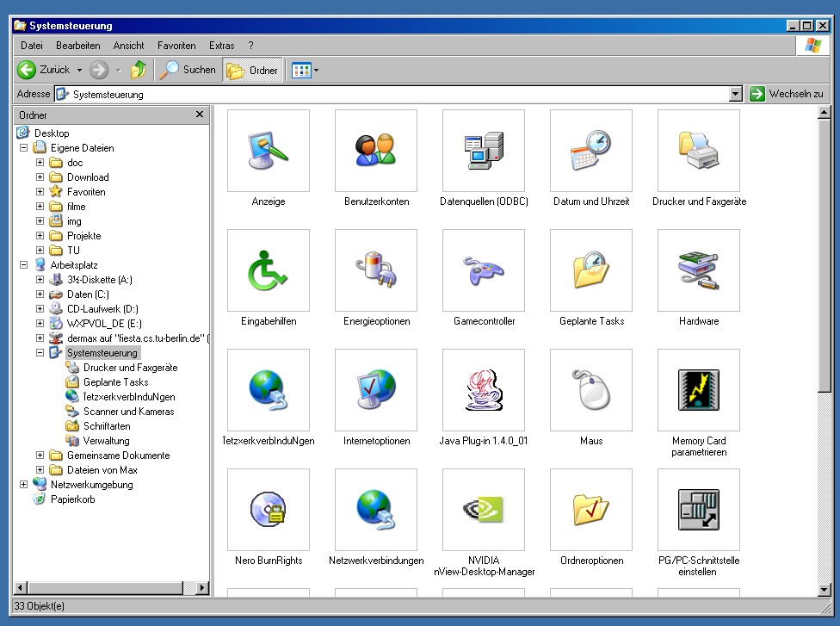The image size is (840, 626).
Task: Open the Benutzerkonten icon
Action: (x=375, y=151)
